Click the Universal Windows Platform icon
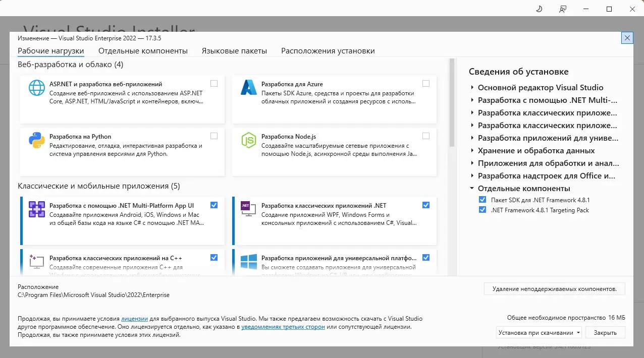The height and width of the screenshot is (358, 644). point(249,261)
